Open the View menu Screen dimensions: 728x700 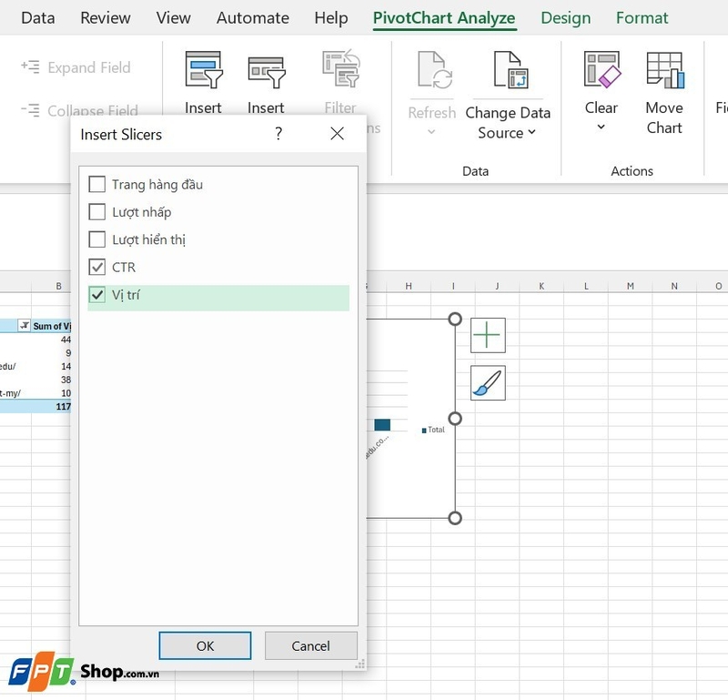pyautogui.click(x=173, y=17)
